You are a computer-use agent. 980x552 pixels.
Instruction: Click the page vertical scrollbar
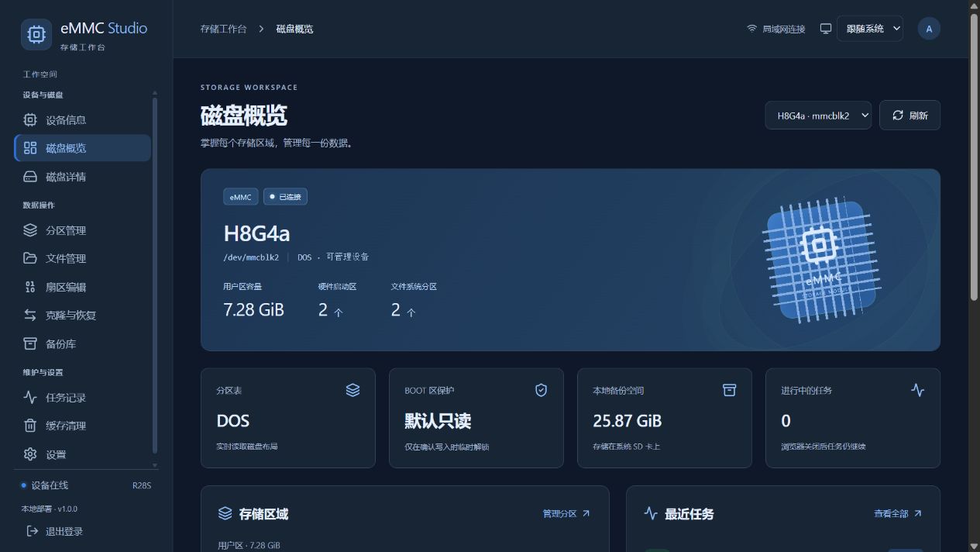click(x=975, y=157)
